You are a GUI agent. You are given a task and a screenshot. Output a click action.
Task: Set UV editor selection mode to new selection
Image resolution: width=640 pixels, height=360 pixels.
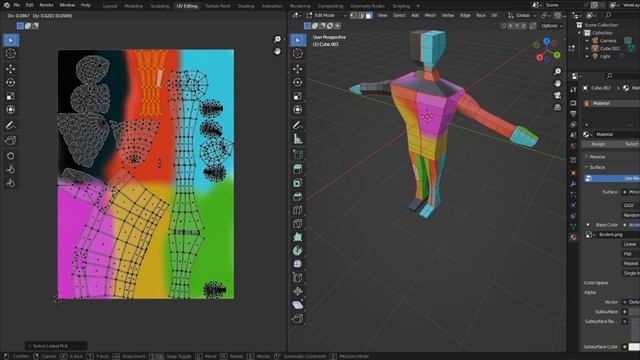(x=20, y=26)
